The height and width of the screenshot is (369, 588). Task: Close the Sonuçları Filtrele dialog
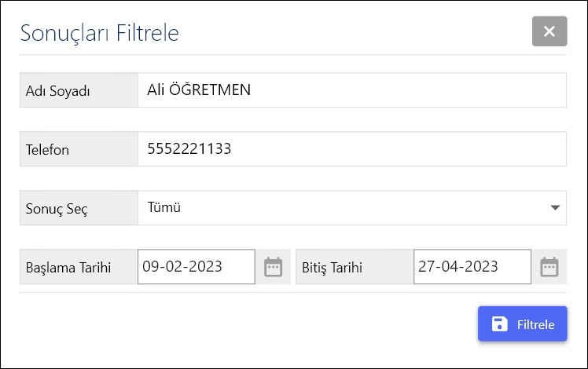coord(549,31)
